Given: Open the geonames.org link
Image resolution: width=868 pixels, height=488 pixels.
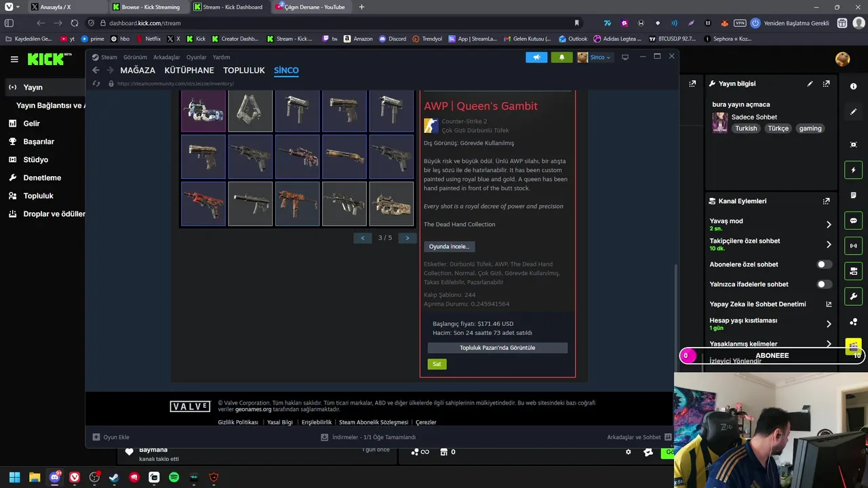Looking at the screenshot, I should [253, 409].
